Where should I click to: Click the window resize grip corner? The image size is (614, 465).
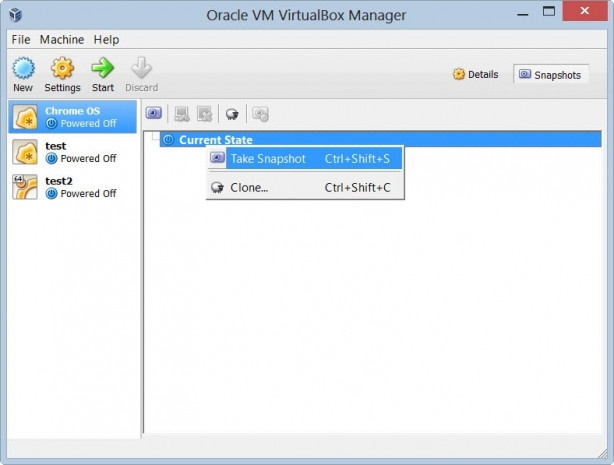click(602, 453)
